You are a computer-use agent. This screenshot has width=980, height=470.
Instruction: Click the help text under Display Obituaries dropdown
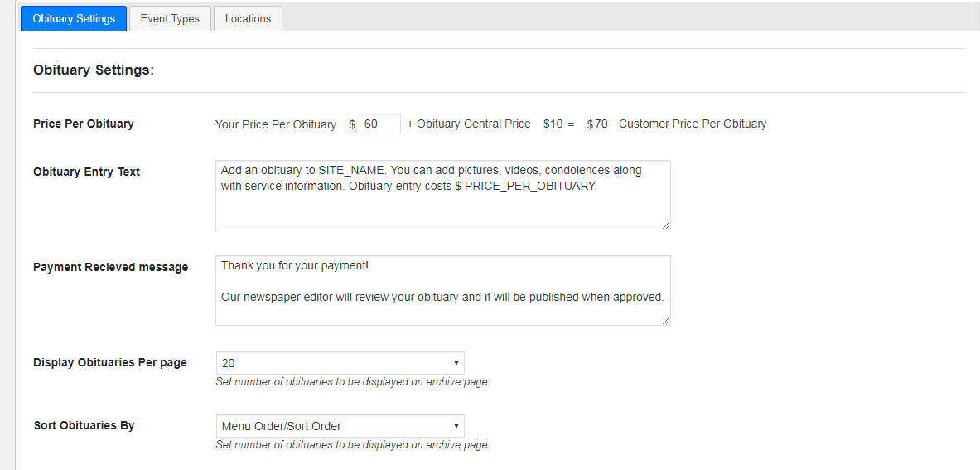(352, 382)
